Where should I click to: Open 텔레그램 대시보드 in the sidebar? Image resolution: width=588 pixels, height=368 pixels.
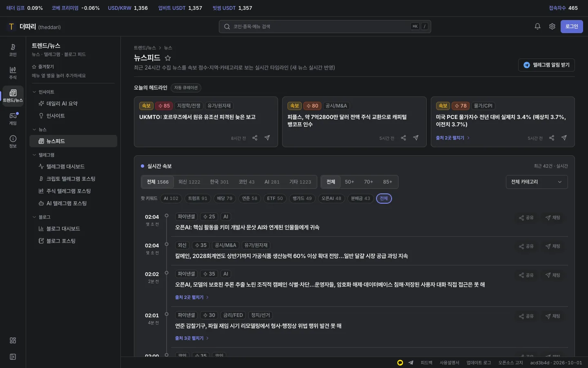(73, 166)
